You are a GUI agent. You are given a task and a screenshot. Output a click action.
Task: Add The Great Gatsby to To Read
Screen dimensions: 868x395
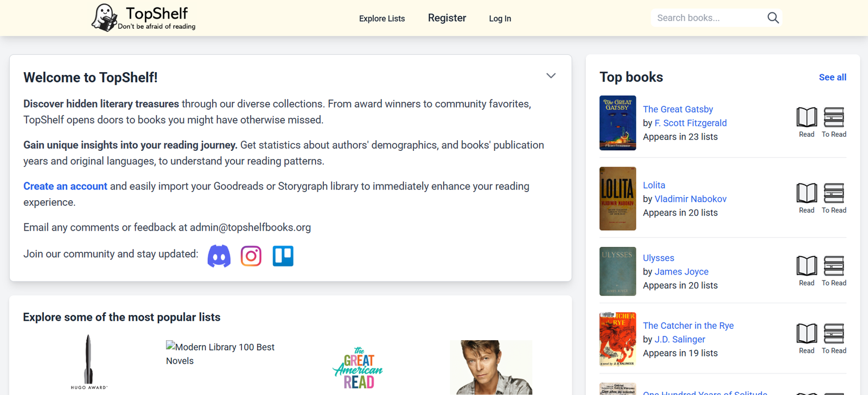point(834,122)
